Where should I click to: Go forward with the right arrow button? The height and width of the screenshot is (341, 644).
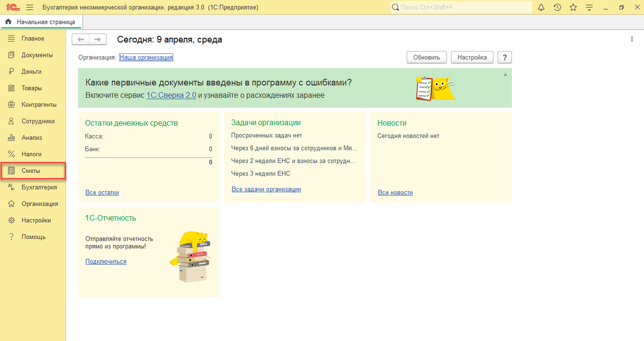(x=98, y=39)
